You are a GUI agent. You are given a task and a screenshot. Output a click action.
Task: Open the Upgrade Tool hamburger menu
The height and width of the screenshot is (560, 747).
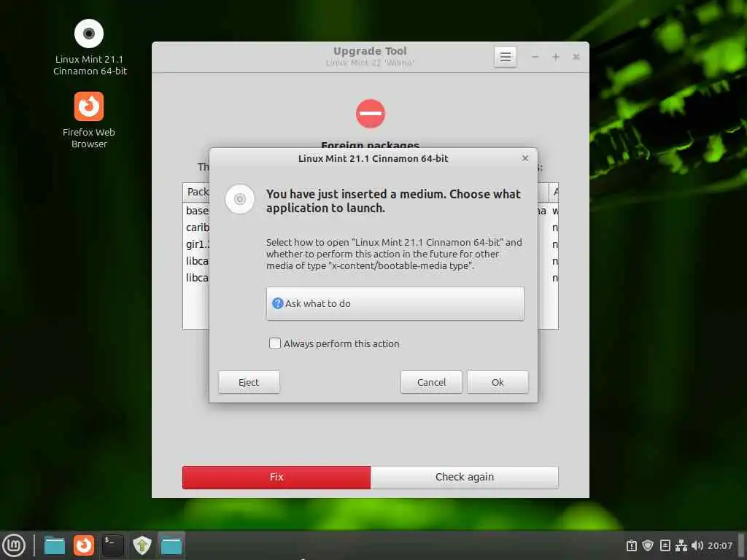point(505,57)
